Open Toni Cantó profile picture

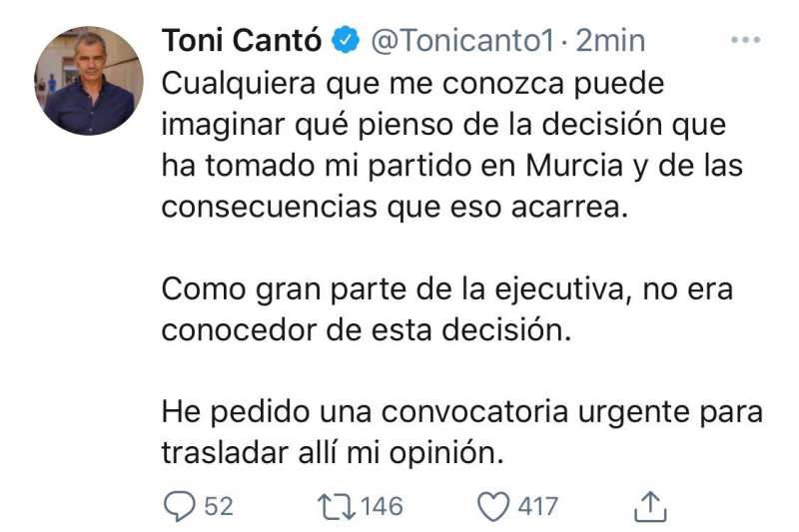click(x=89, y=81)
